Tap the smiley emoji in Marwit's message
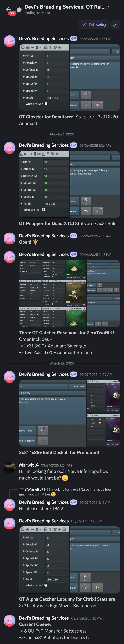Screen dimensions: 124x644 [65, 478]
